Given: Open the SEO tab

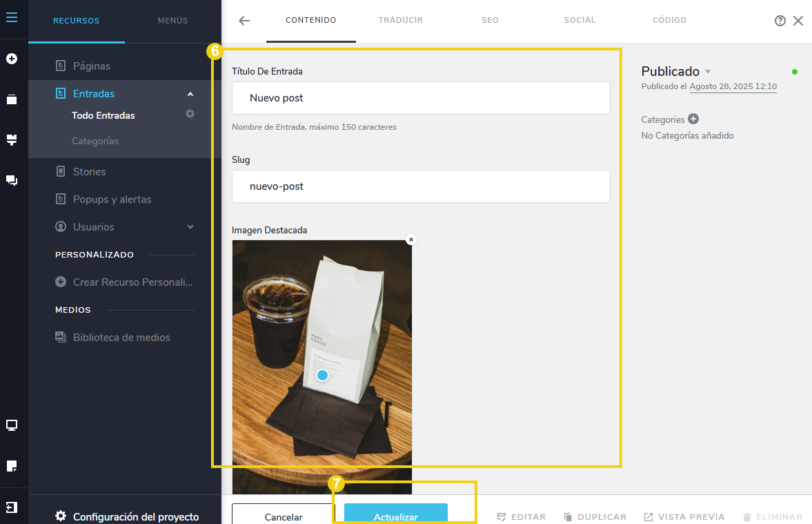Looking at the screenshot, I should click(x=490, y=20).
